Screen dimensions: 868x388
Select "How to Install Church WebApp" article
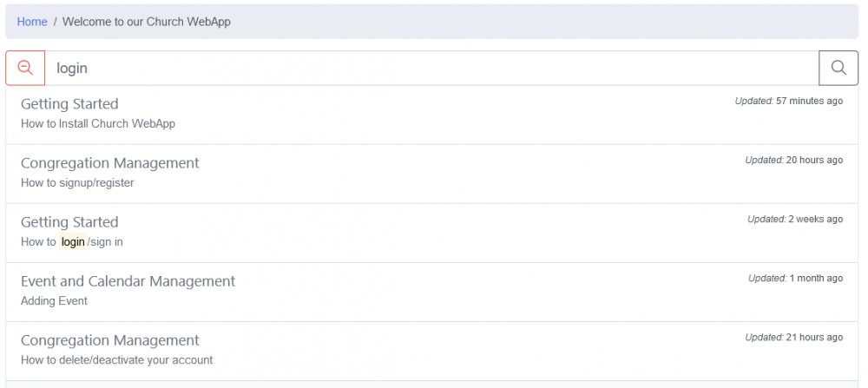tap(98, 124)
